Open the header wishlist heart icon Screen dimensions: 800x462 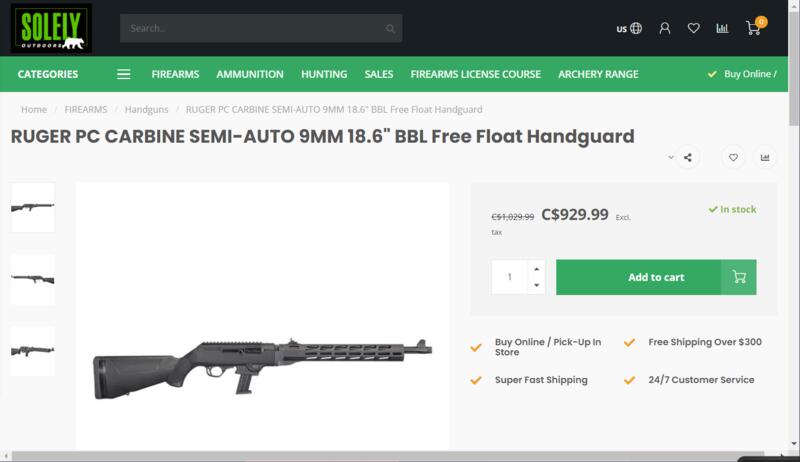pos(693,28)
